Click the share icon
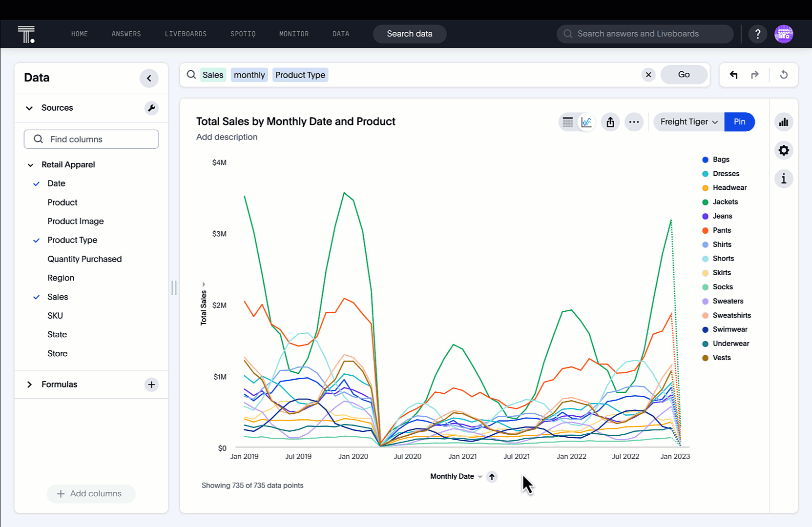The height and width of the screenshot is (527, 812). [x=610, y=122]
